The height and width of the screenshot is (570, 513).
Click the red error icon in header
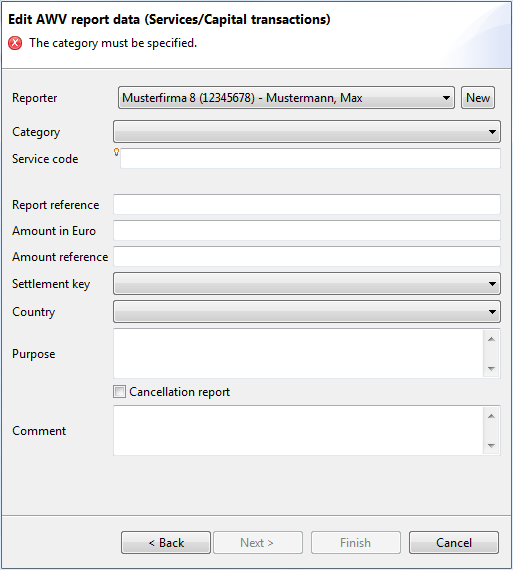[x=15, y=43]
